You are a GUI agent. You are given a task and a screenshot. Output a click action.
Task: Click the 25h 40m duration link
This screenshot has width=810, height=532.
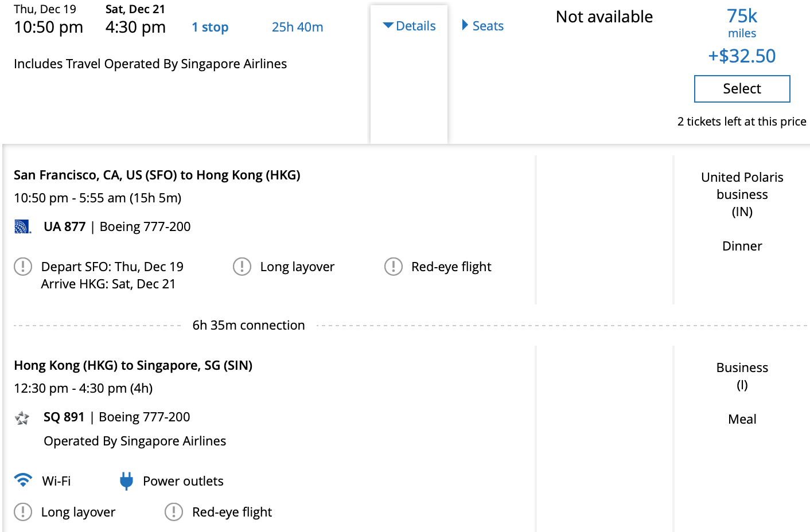click(297, 27)
